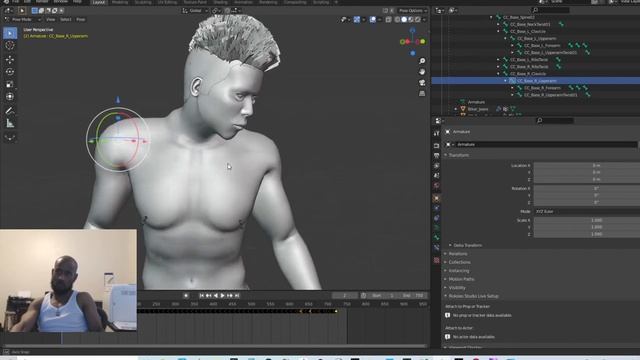This screenshot has height=360, width=640.
Task: Click the Rotation X value field
Action: [587, 188]
